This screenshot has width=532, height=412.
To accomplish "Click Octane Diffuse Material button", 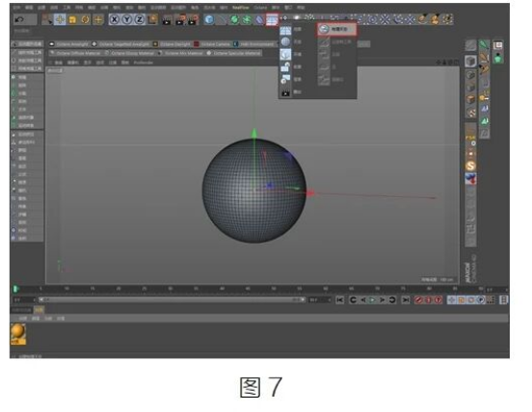I will tap(75, 53).
